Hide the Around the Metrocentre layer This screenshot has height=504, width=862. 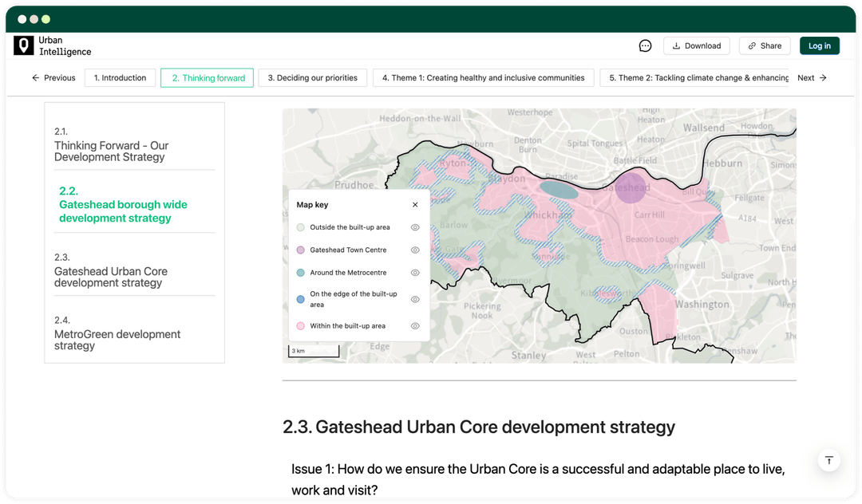click(x=415, y=272)
